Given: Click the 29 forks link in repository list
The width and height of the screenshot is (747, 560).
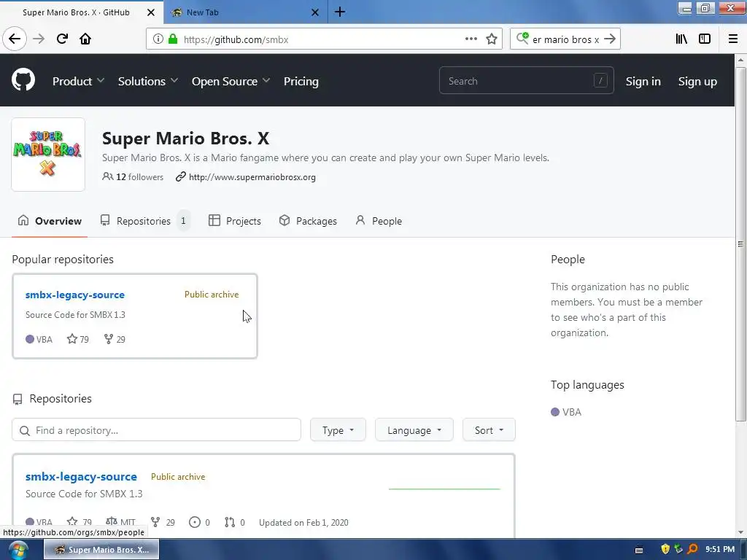Looking at the screenshot, I should [x=163, y=522].
